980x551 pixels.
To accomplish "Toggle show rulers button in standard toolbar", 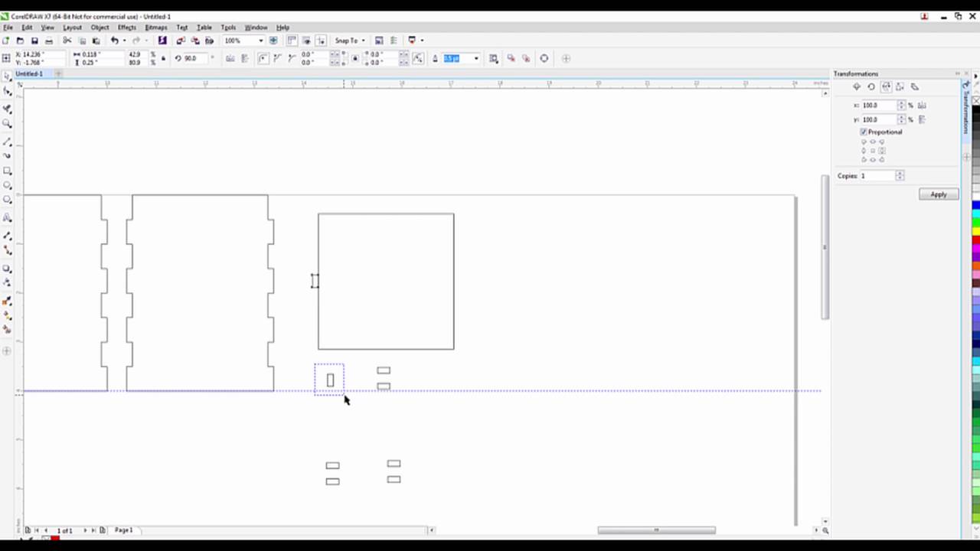I will click(292, 41).
